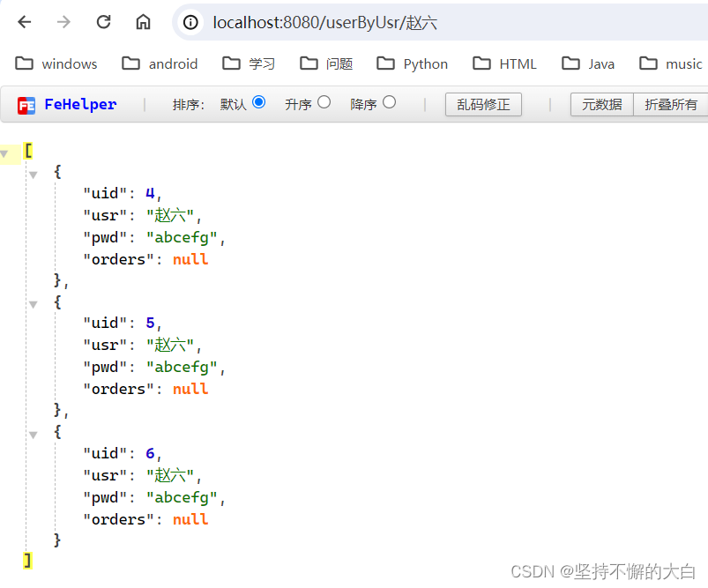The image size is (708, 588).
Task: Click the uid value 6
Action: click(x=150, y=453)
